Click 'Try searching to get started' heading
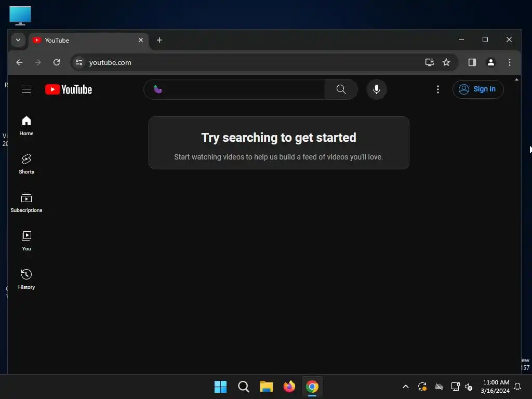This screenshot has height=399, width=532. (x=278, y=137)
